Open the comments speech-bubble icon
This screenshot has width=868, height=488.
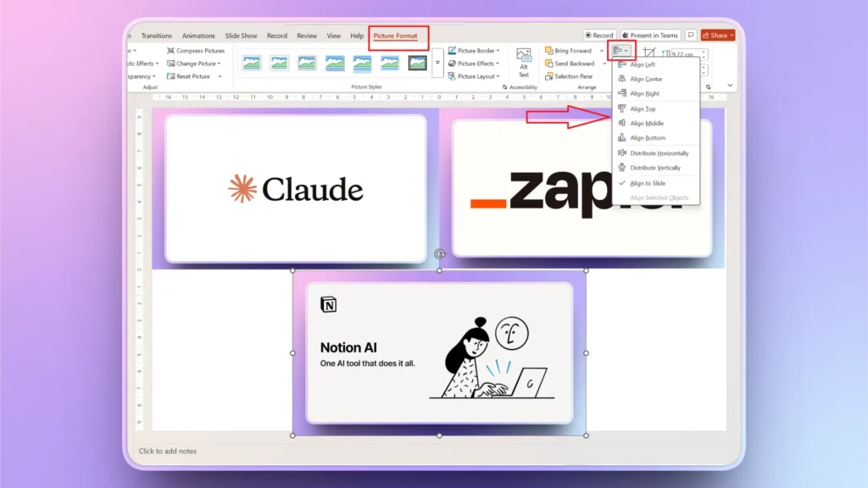coord(690,36)
